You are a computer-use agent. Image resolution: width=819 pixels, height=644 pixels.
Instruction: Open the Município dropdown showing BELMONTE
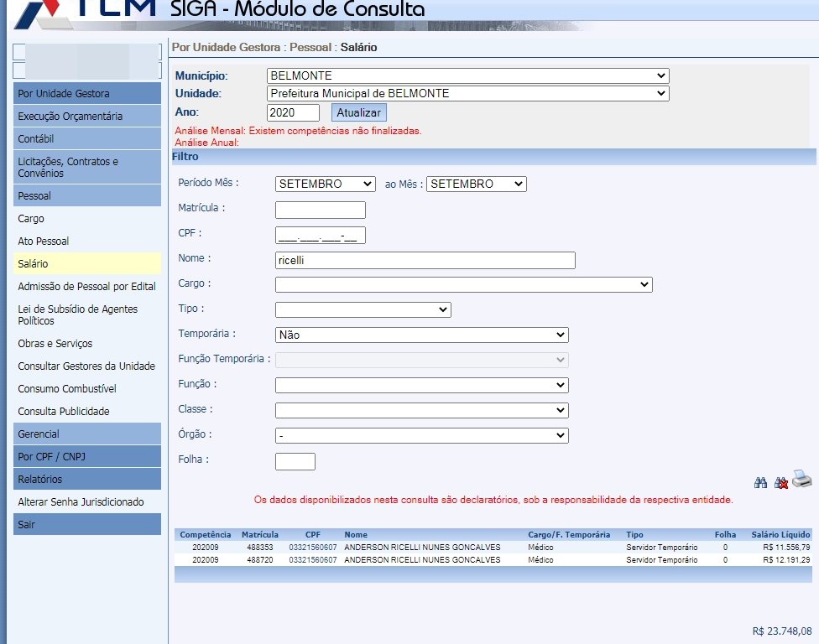point(467,75)
